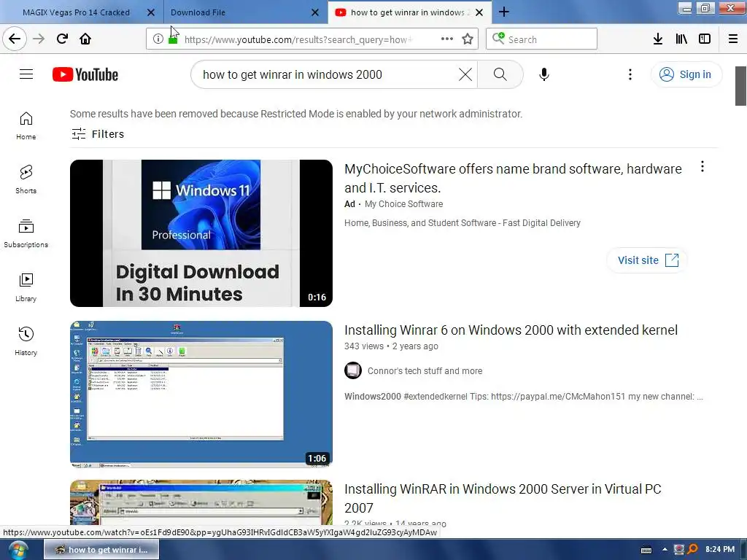Click the page vertical scrollbar thumb
Image resolution: width=747 pixels, height=560 pixels.
click(x=740, y=86)
